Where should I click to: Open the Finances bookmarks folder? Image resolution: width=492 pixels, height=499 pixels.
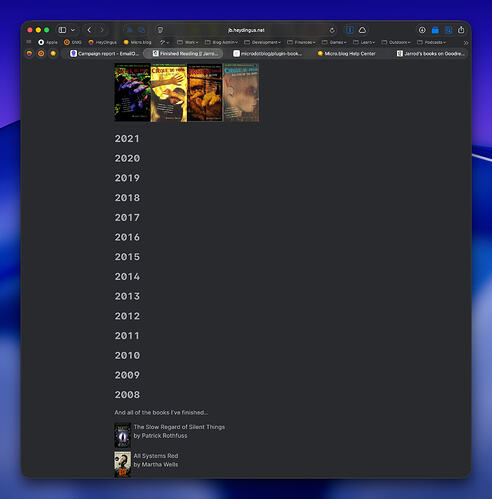coord(301,42)
